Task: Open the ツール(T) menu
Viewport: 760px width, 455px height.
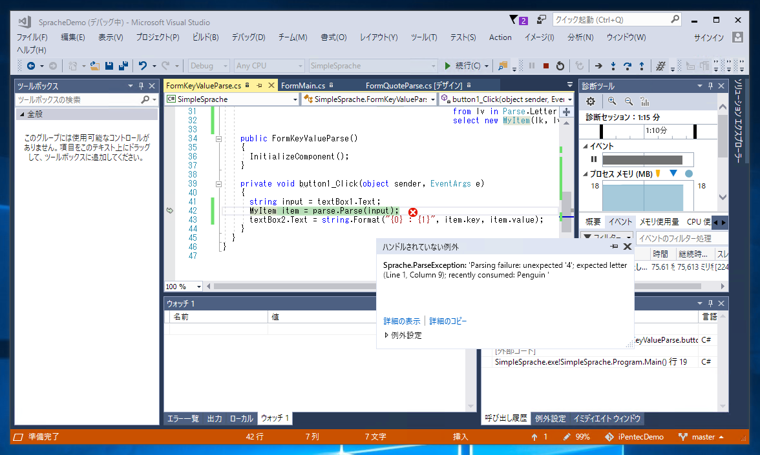Action: (x=424, y=37)
